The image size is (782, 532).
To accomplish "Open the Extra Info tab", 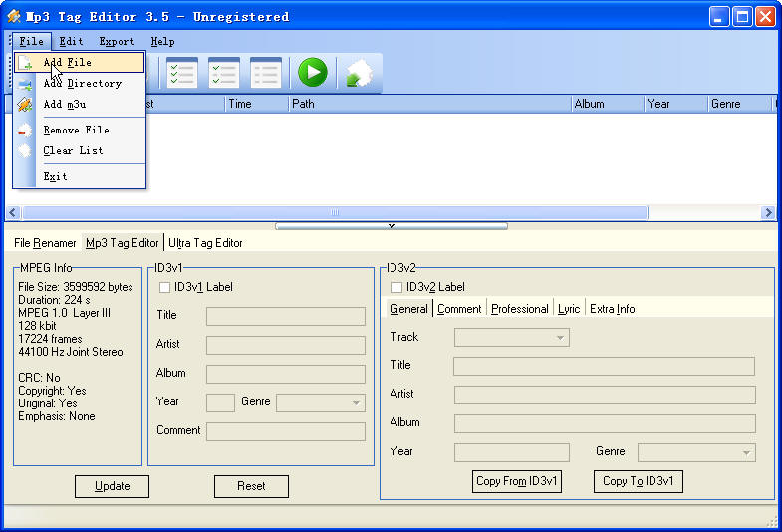I will (x=612, y=309).
